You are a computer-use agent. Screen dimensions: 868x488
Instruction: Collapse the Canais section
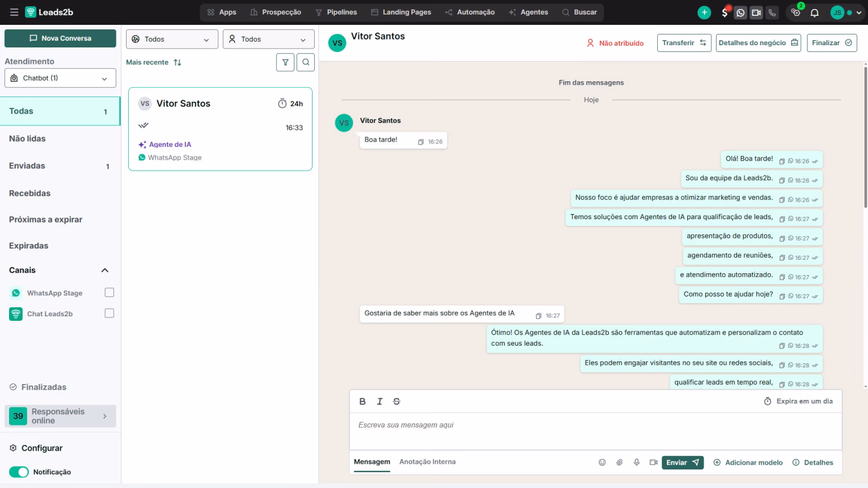point(105,270)
